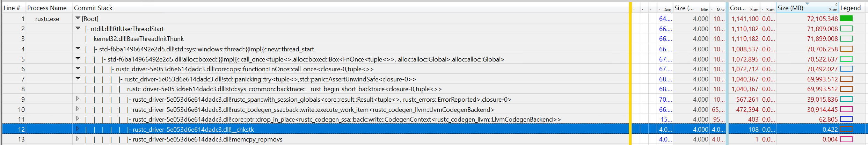Click the Process Name column header

47,8
